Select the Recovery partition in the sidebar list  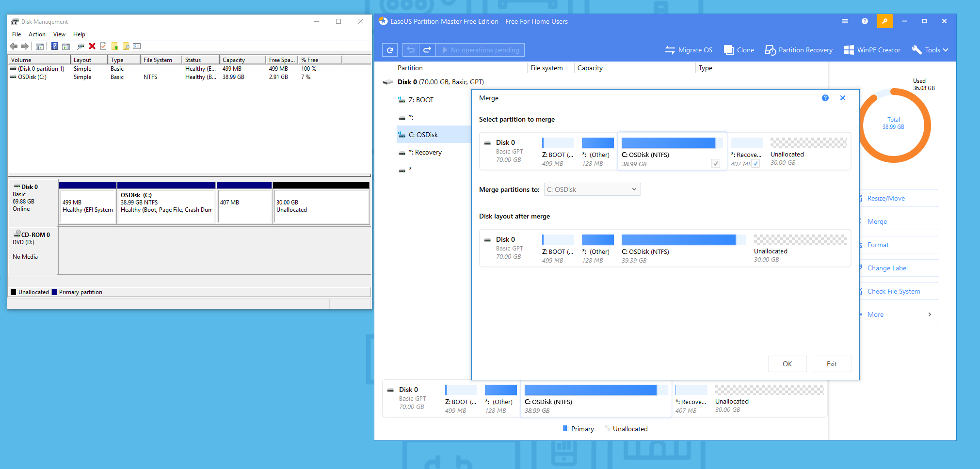click(x=425, y=152)
